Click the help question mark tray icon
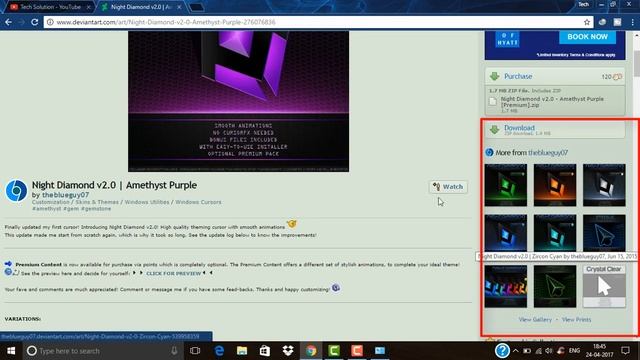The width and height of the screenshot is (640, 360). tap(502, 351)
